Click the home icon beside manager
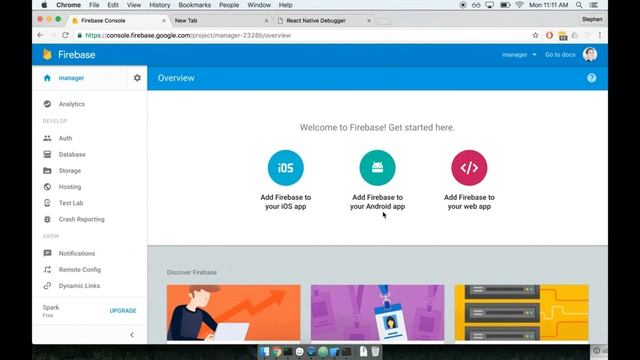The width and height of the screenshot is (640, 360). (x=47, y=78)
